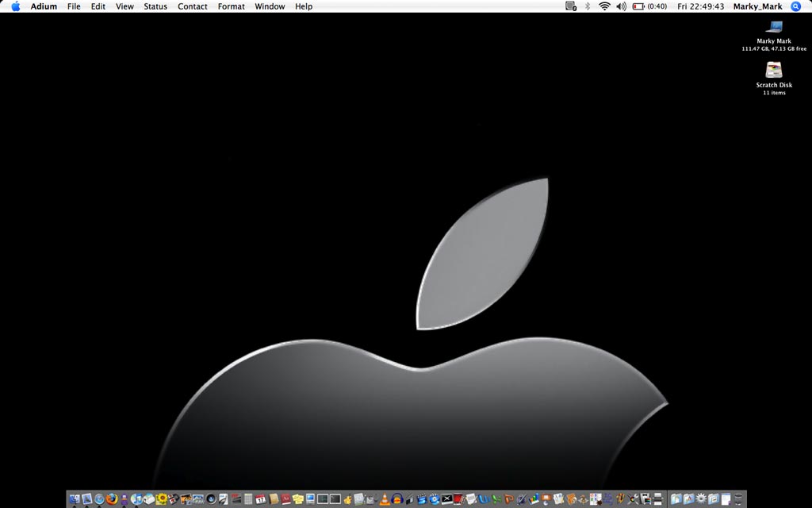
Task: Open the yellow Stickies icon in dock
Action: (298, 500)
